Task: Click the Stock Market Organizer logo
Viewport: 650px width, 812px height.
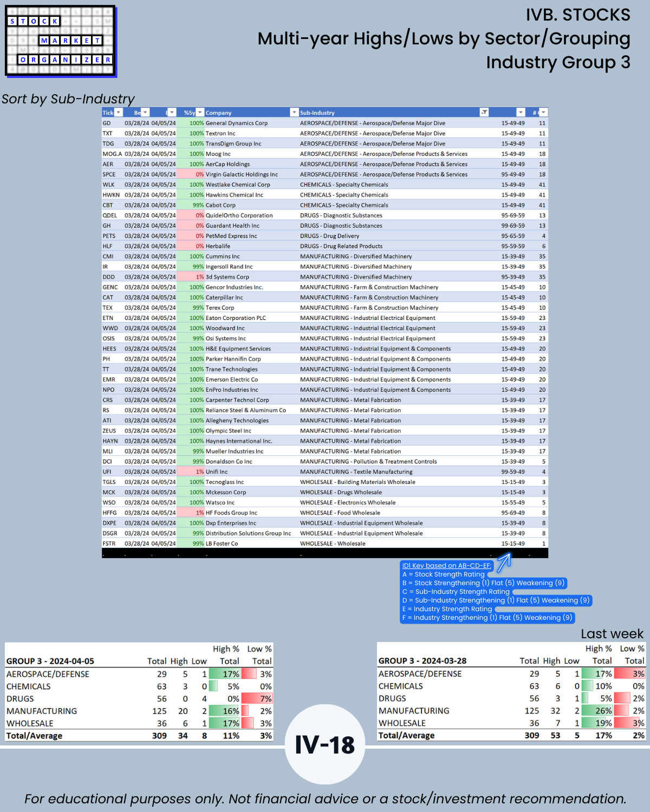Action: pos(60,41)
